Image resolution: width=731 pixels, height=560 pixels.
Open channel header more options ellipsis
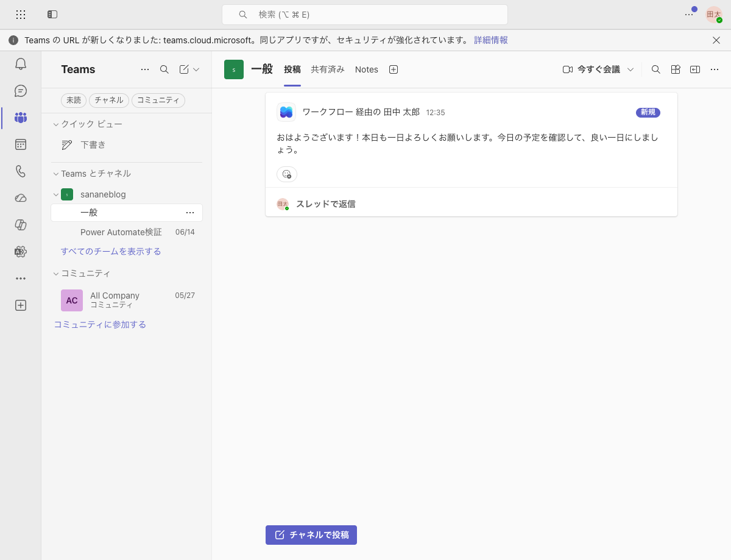click(715, 69)
